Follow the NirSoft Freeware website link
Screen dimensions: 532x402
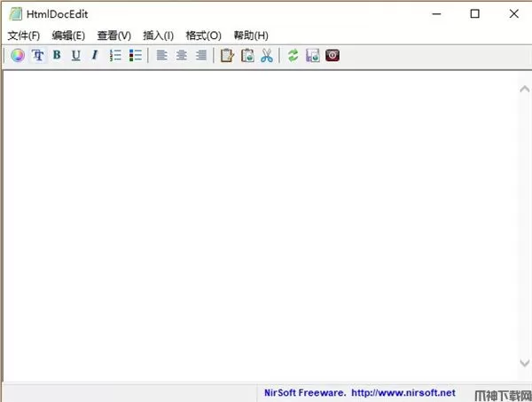[360, 393]
